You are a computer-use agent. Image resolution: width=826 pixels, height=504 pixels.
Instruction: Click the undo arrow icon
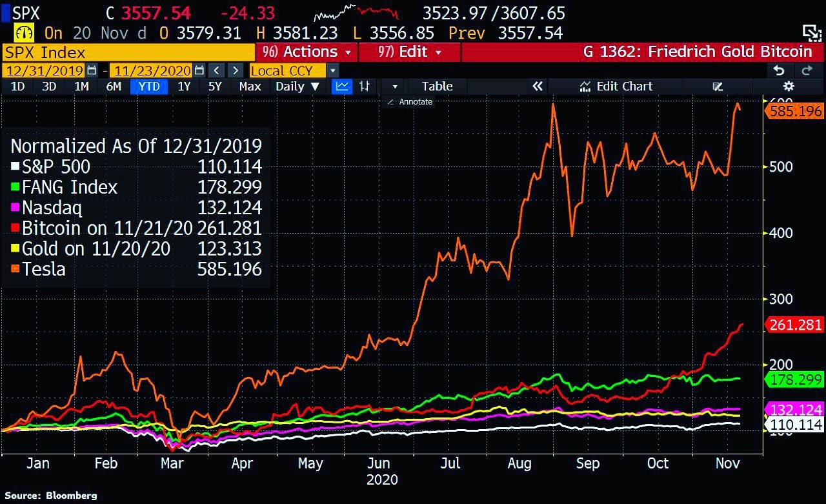click(x=779, y=70)
